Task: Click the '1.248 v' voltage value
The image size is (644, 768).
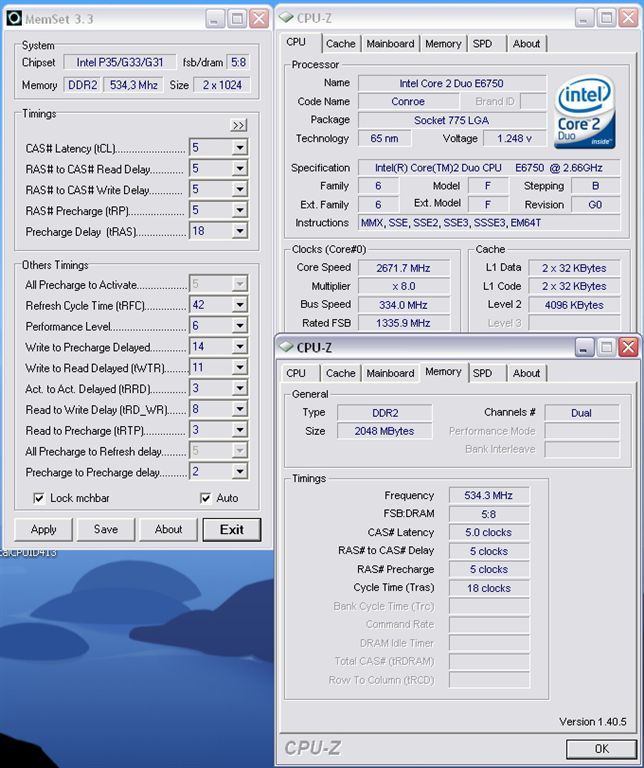Action: [x=514, y=139]
